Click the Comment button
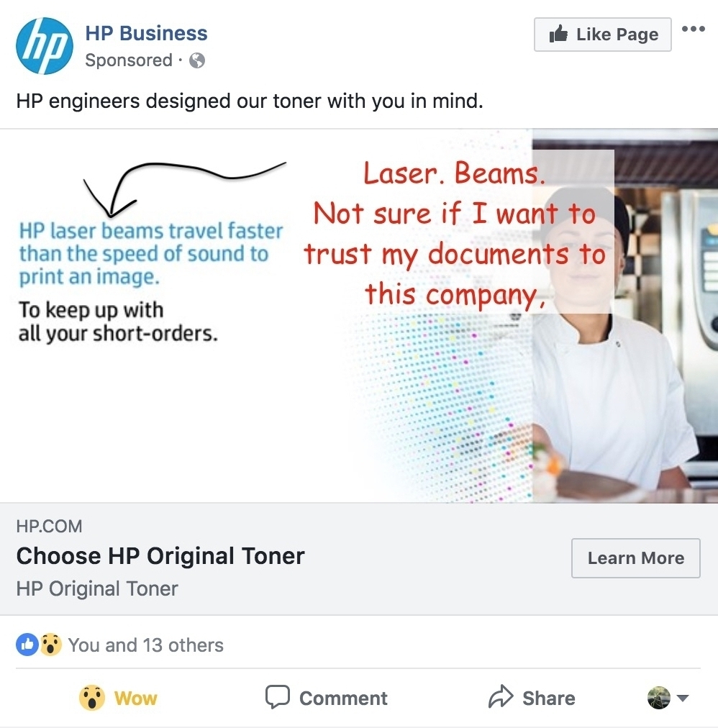The image size is (718, 728). tap(327, 698)
